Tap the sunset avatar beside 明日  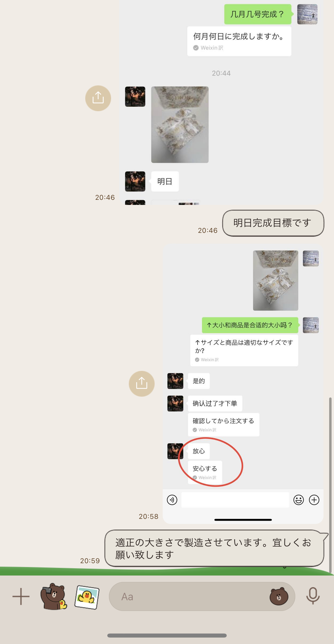135,181
